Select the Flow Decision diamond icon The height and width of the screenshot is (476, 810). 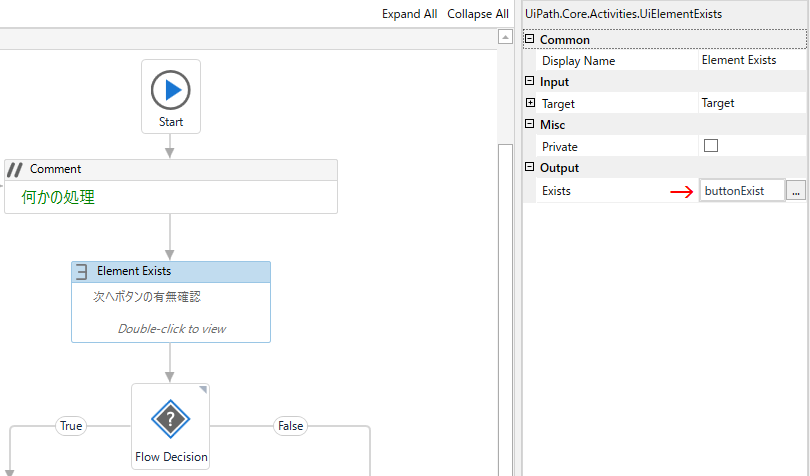click(x=170, y=419)
